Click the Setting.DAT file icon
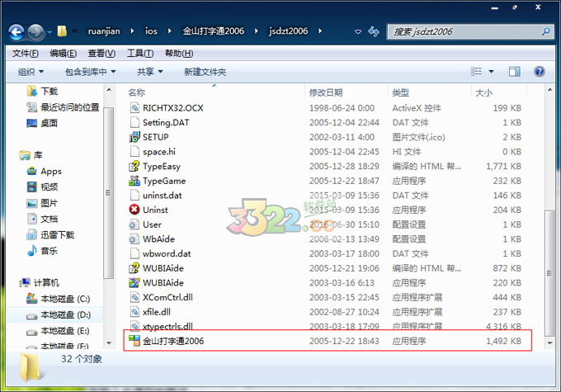The image size is (561, 392). click(x=134, y=122)
